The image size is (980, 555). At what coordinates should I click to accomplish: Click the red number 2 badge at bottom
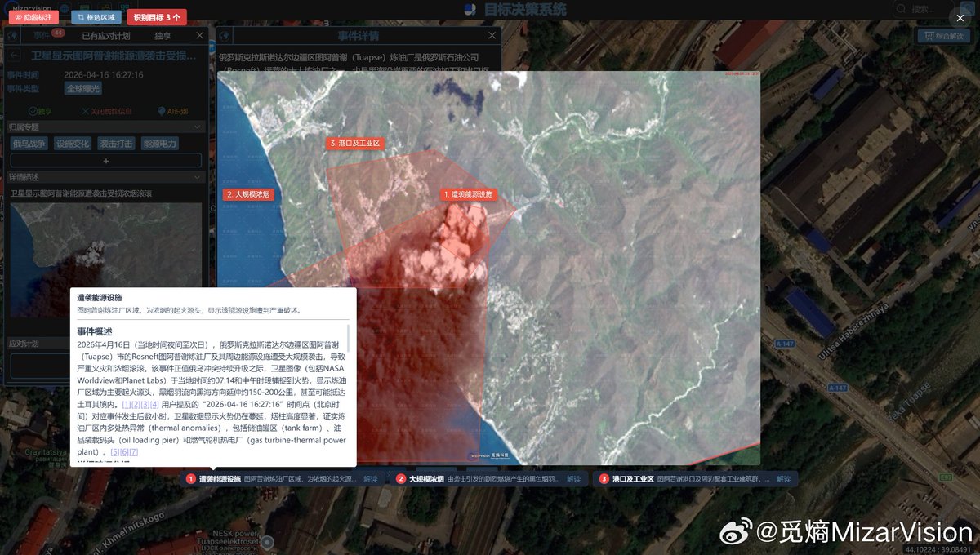coord(401,479)
